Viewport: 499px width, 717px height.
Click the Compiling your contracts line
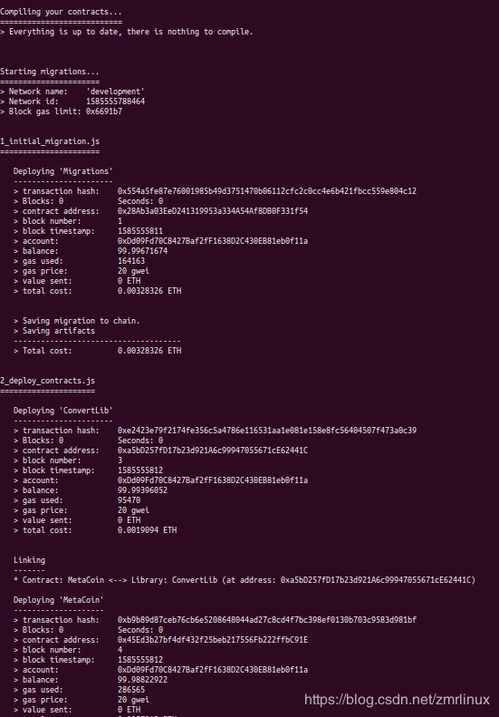(x=61, y=12)
